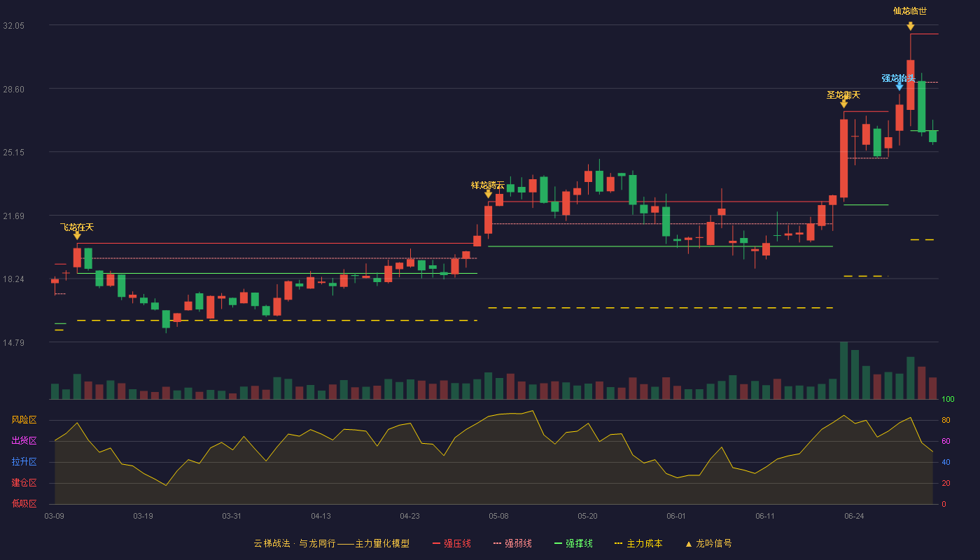
Task: Click the yellow arrow marker under 圣龙御天
Action: (843, 104)
